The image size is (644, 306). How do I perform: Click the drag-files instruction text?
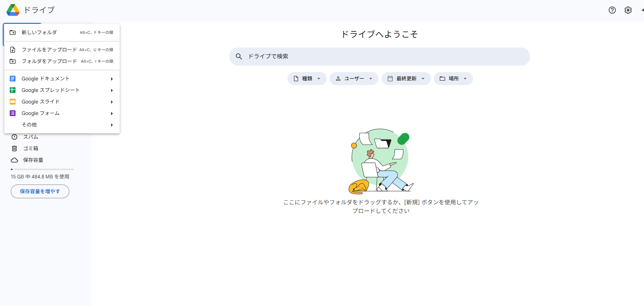[x=381, y=207]
